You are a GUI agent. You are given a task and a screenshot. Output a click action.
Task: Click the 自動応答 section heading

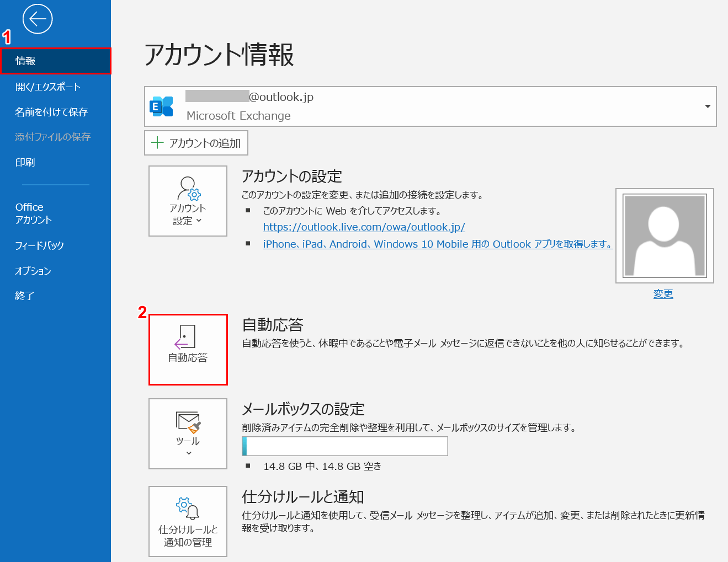point(273,324)
